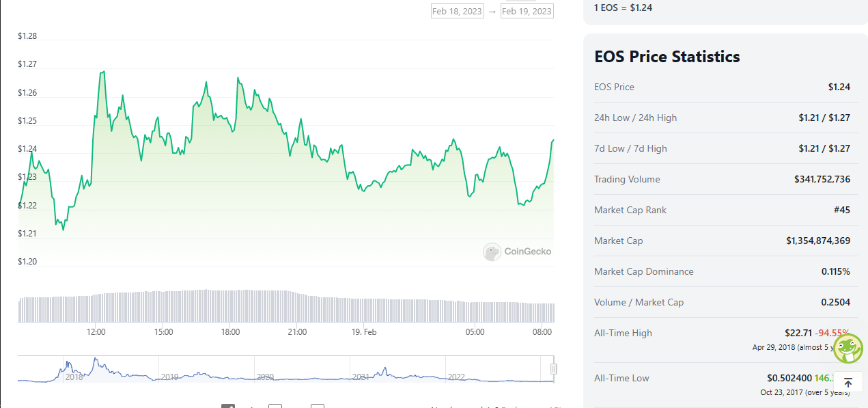
Task: Click the 18:00 label on time axis
Action: tap(230, 332)
